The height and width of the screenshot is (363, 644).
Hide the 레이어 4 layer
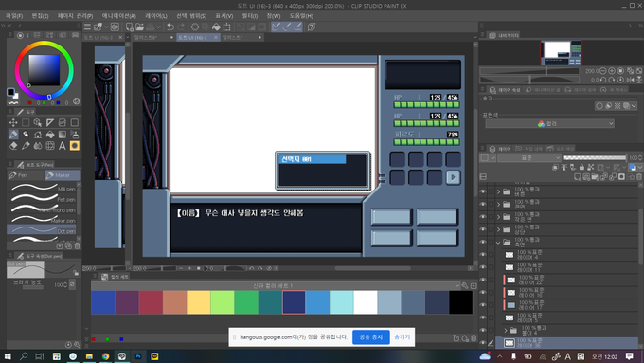pos(483,255)
